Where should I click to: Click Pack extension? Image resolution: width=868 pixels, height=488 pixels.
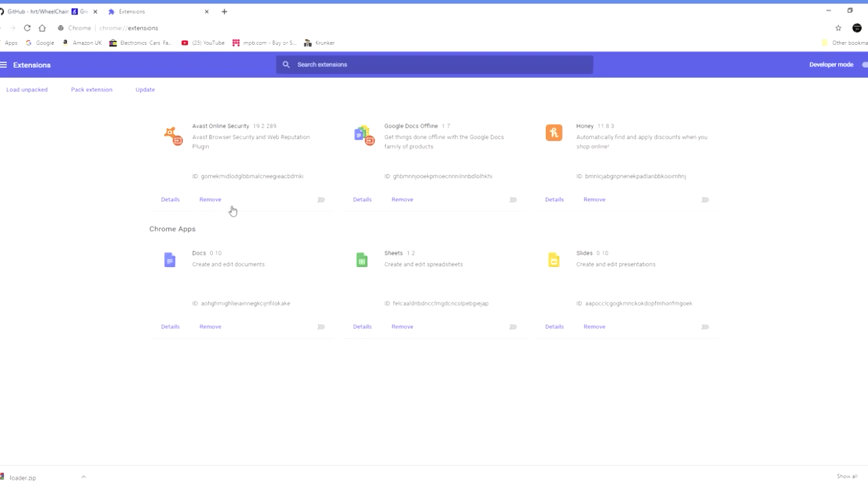coord(92,89)
